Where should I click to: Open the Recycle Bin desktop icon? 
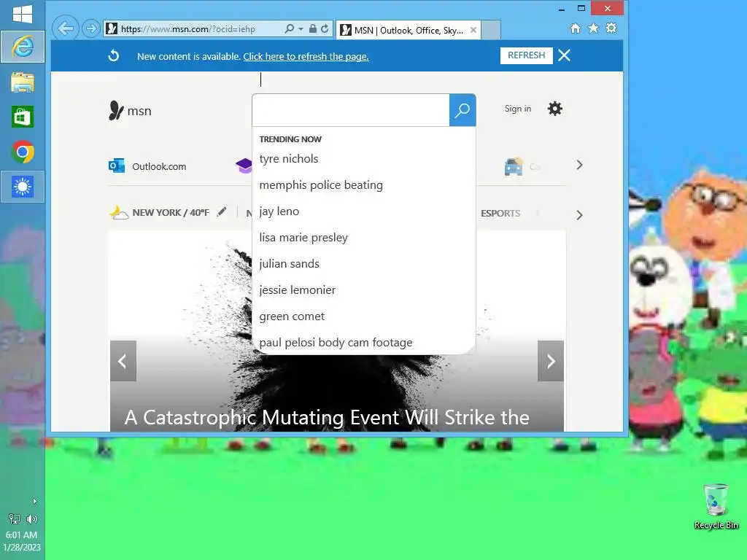click(716, 506)
